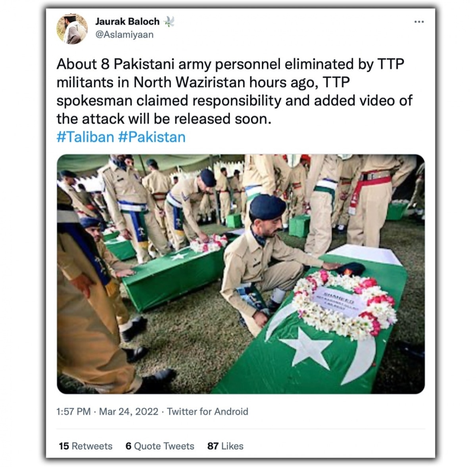Viewport: 476px width, 467px height.
Task: View the 6 Quote Tweets list
Action: (x=159, y=446)
